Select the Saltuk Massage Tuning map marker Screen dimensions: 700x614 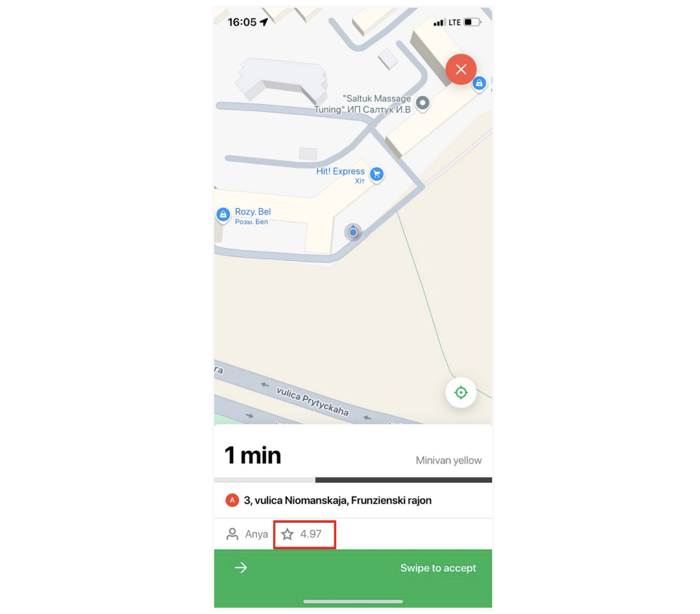tap(423, 103)
